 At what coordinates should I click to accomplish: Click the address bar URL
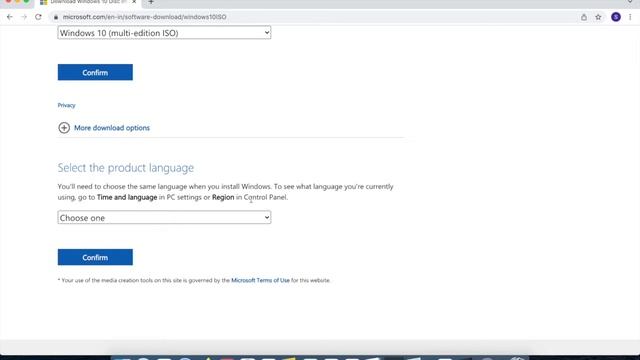144,17
